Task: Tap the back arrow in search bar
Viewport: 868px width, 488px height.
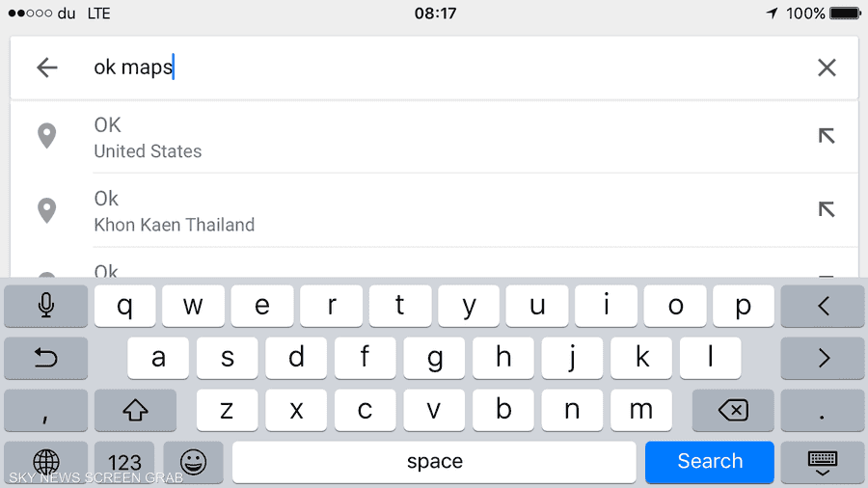Action: pos(47,68)
